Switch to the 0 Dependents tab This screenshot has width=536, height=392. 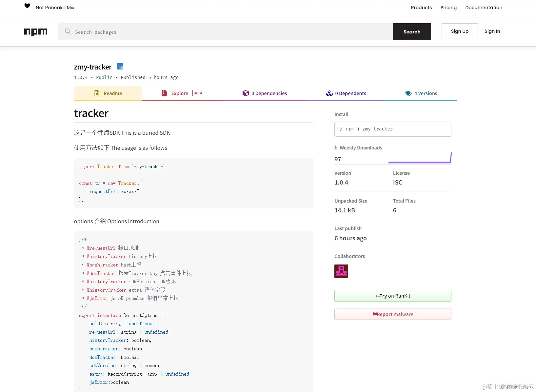click(346, 93)
